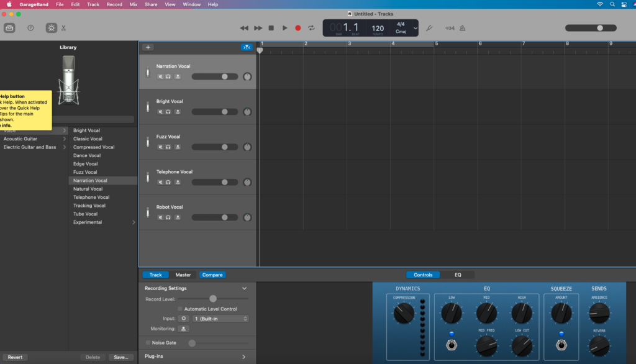
Task: Click the Save… button in Library
Action: (121, 357)
